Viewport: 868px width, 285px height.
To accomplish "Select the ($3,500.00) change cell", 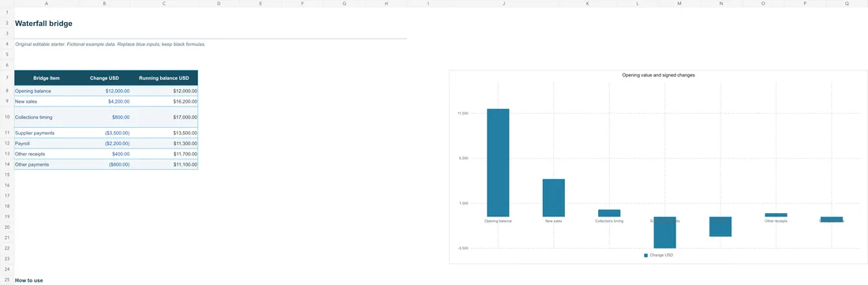I will coord(105,133).
